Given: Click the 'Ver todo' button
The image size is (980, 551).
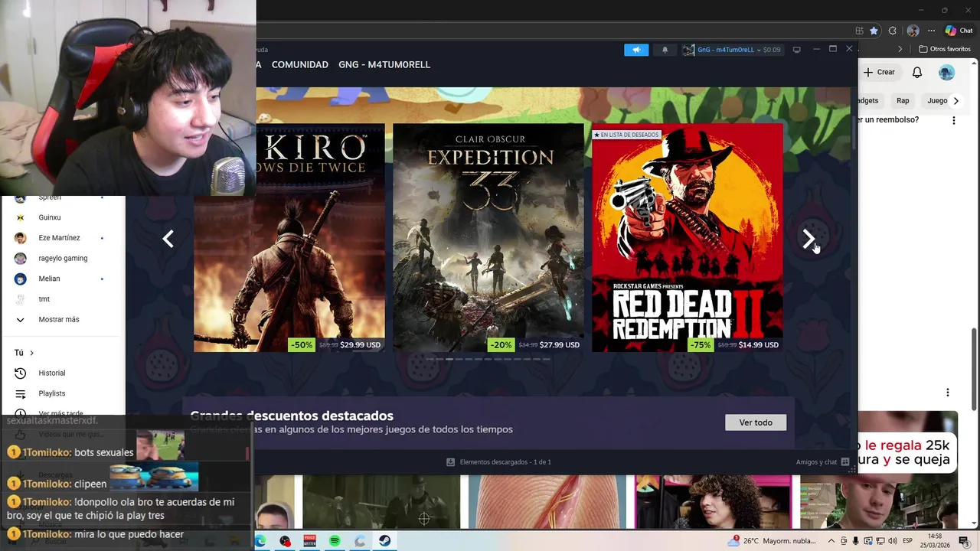Looking at the screenshot, I should pyautogui.click(x=756, y=422).
